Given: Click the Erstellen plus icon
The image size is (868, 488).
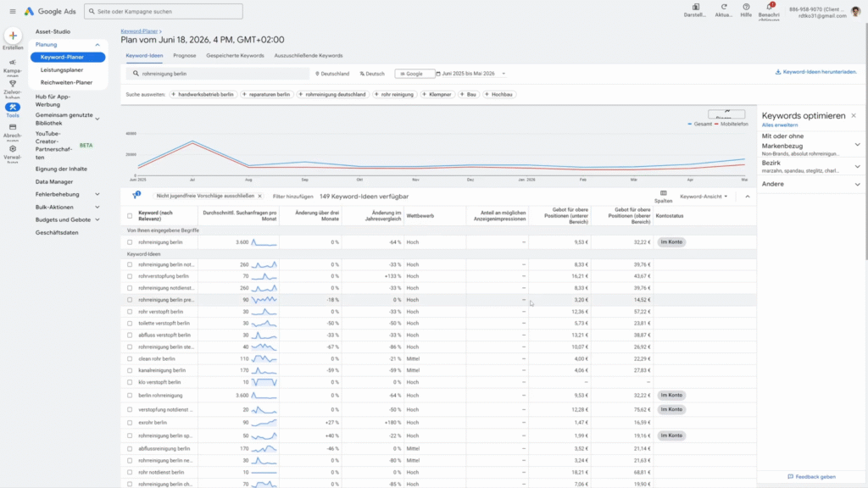Looking at the screenshot, I should (13, 36).
